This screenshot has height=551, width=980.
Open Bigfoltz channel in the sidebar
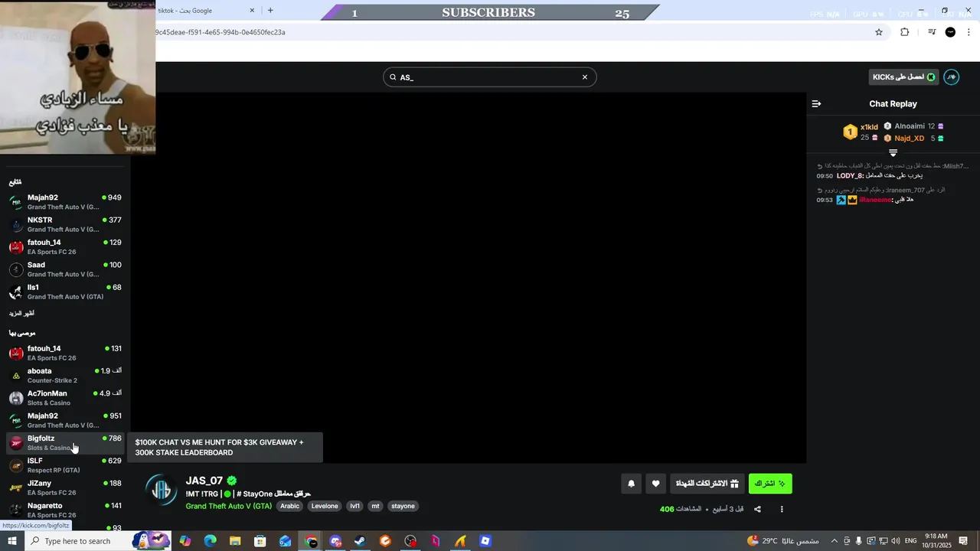(65, 442)
